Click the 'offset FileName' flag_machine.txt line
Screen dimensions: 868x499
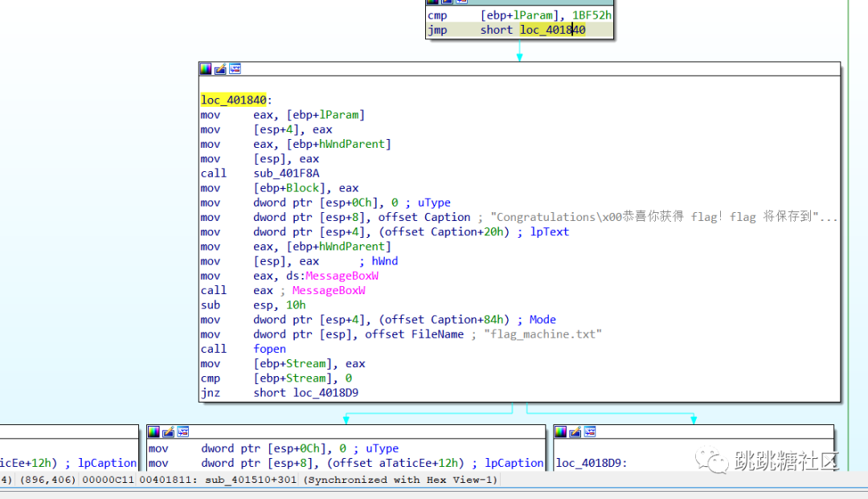(x=401, y=334)
